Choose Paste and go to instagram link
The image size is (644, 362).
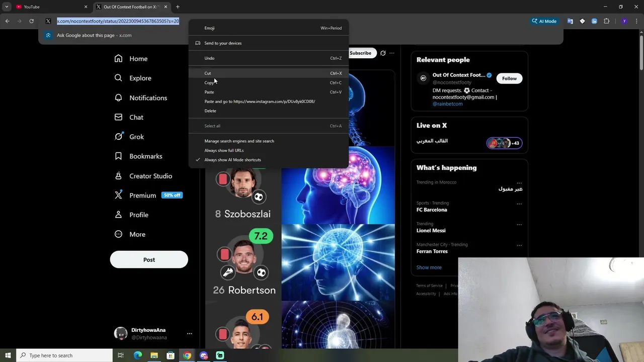(x=269, y=102)
